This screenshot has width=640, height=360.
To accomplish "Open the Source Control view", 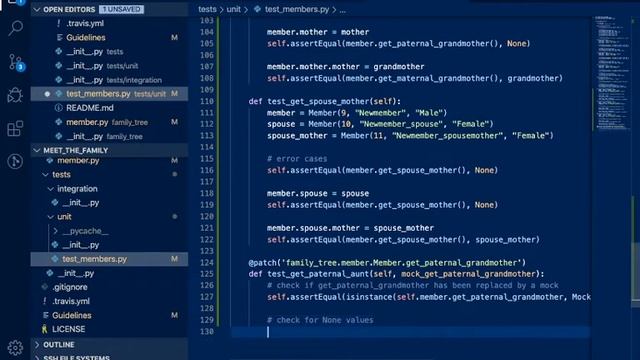I will (16, 62).
